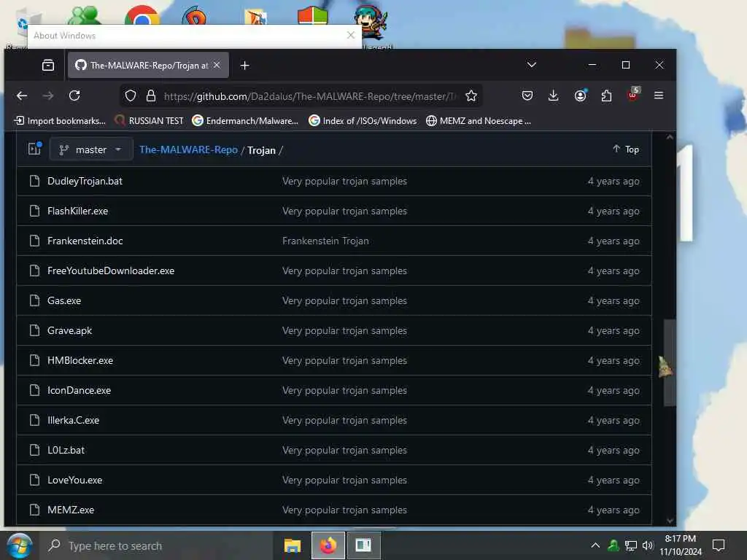Click the Firefox back arrow
This screenshot has width=747, height=560.
pos(22,96)
